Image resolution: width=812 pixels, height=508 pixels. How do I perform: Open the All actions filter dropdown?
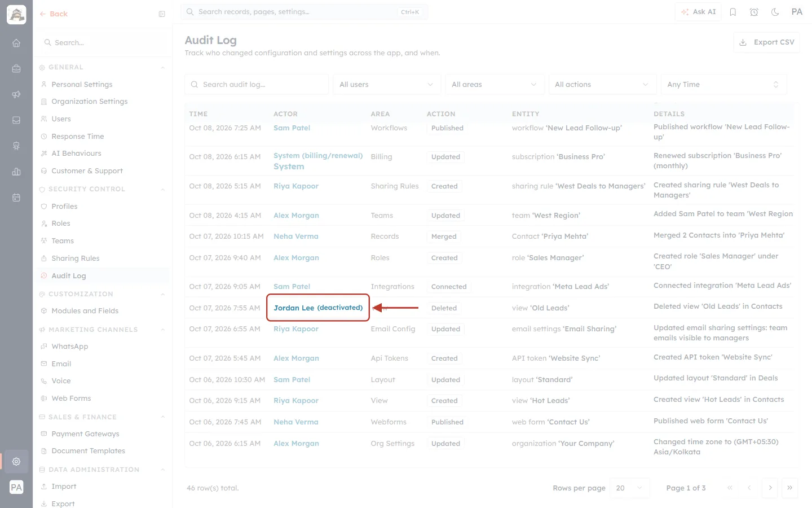[602, 85]
